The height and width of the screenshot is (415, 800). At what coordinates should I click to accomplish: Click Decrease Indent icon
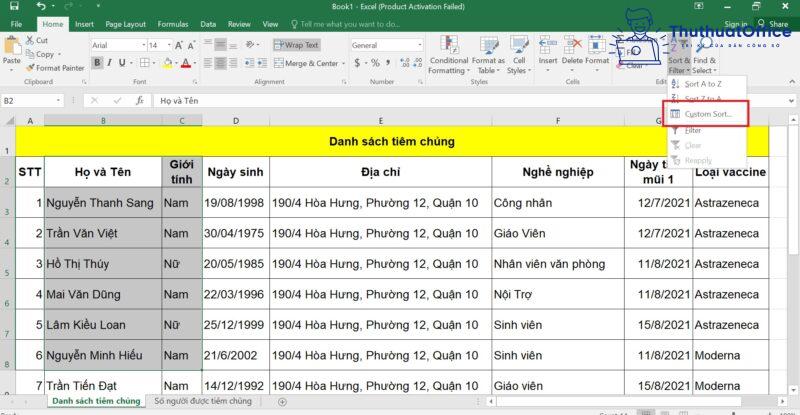click(249, 63)
